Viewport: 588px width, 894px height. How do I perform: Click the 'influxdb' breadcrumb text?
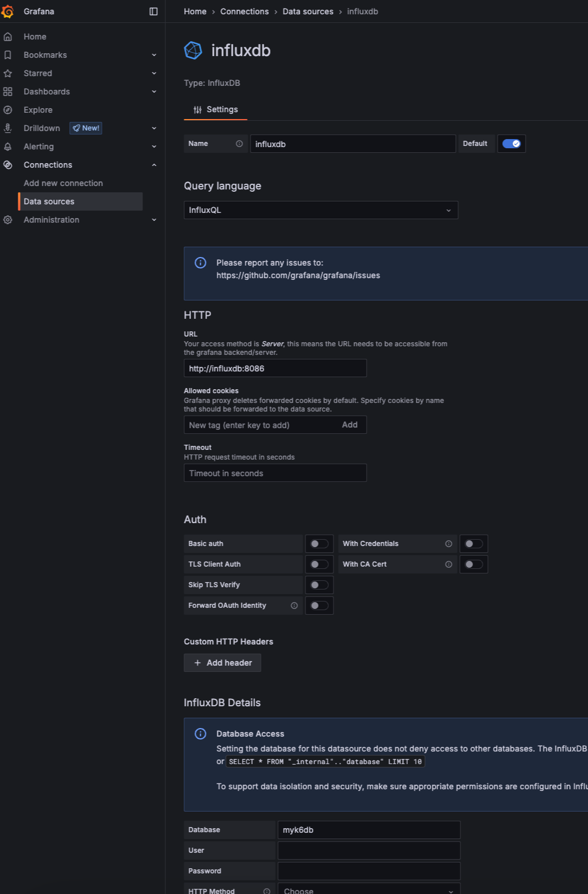click(363, 11)
